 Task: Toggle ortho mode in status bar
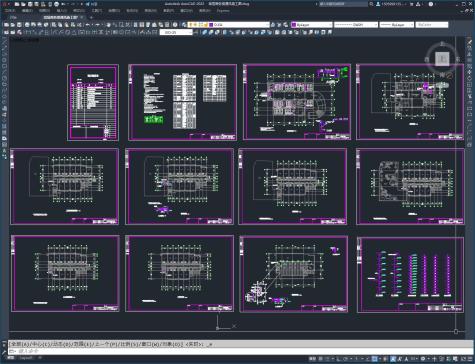[338, 359]
